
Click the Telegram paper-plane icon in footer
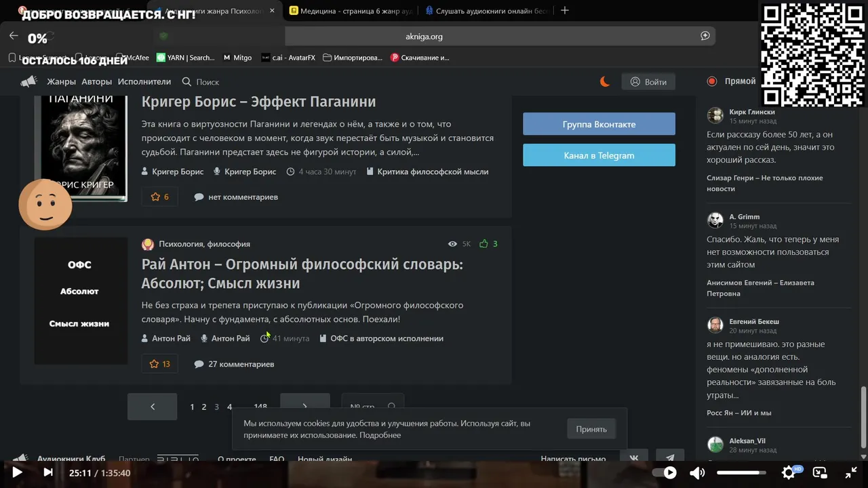[x=670, y=458]
